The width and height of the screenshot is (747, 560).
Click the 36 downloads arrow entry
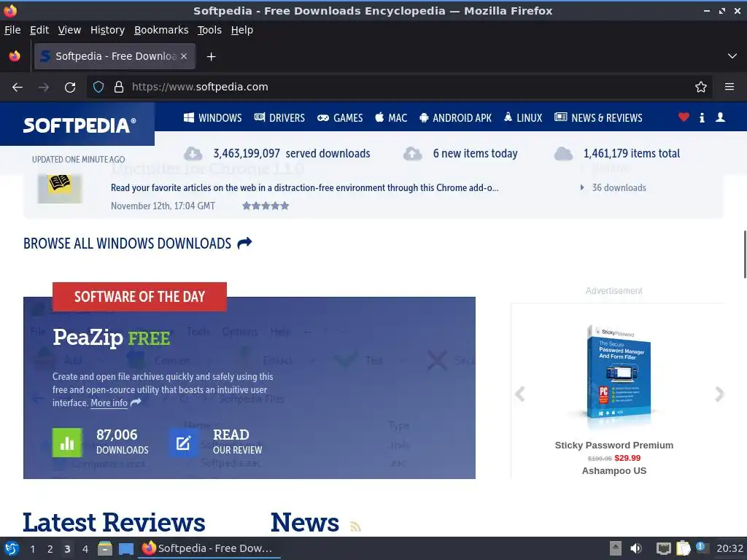[614, 187]
